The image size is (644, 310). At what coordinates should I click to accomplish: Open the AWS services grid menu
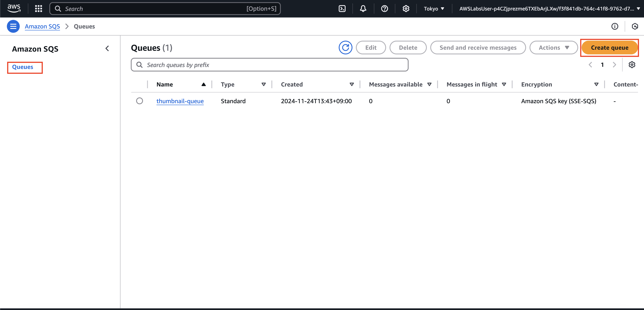39,9
